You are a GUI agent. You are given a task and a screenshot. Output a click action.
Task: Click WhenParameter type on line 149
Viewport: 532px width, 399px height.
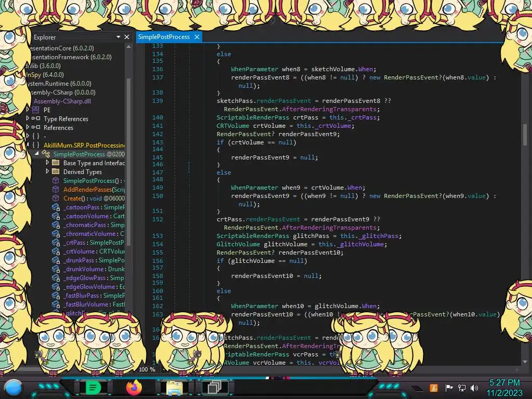click(255, 187)
